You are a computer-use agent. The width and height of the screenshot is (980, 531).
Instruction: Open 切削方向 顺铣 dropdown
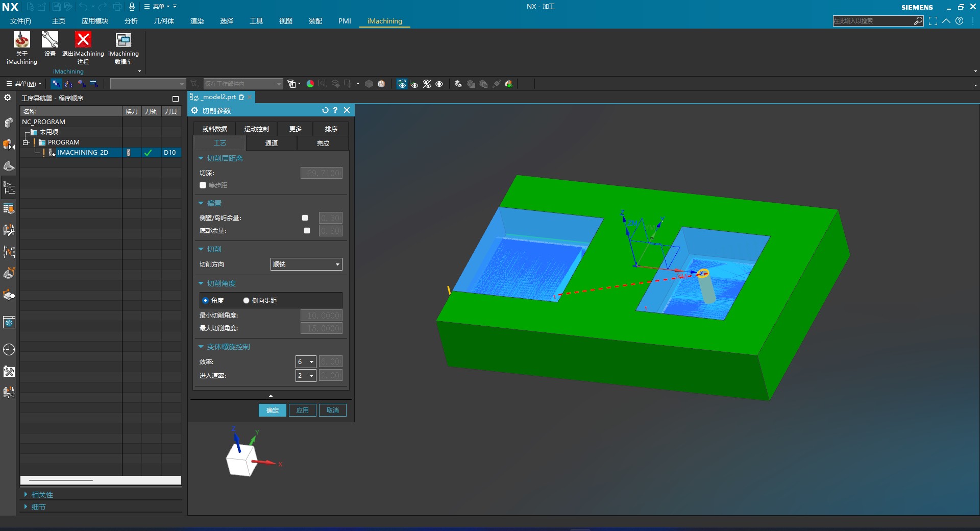tap(306, 264)
